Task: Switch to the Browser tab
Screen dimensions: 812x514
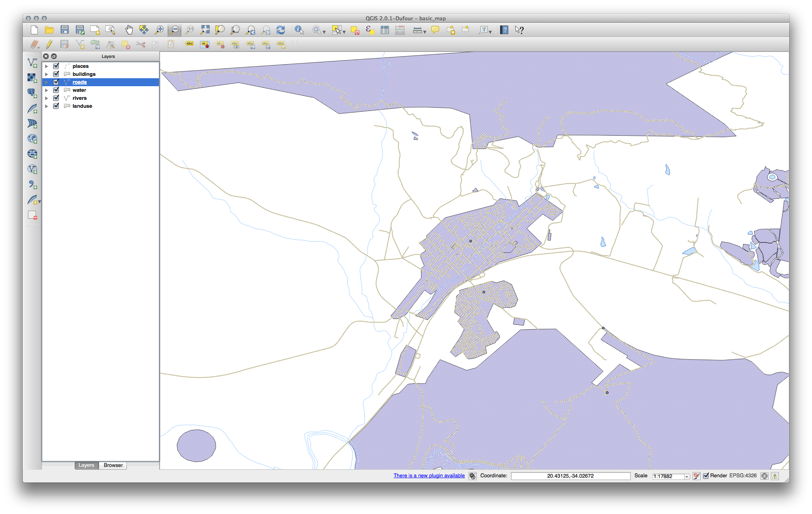Action: [114, 465]
